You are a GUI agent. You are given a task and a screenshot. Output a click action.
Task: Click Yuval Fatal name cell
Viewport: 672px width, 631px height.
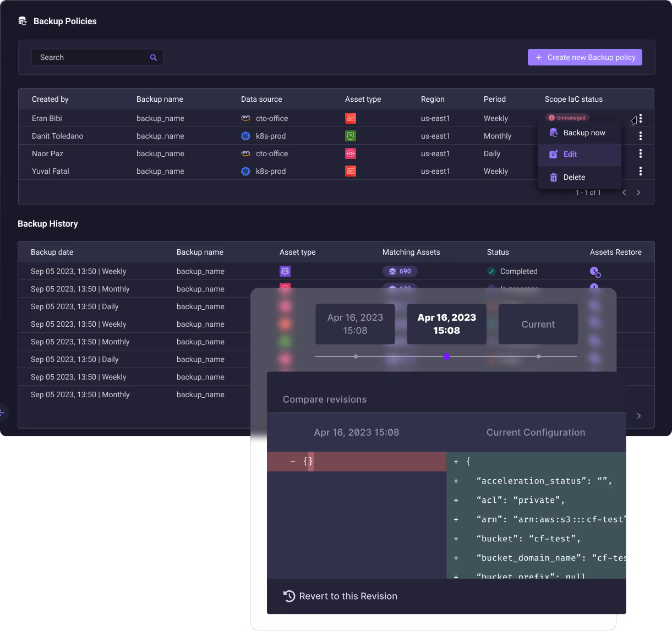coord(51,171)
